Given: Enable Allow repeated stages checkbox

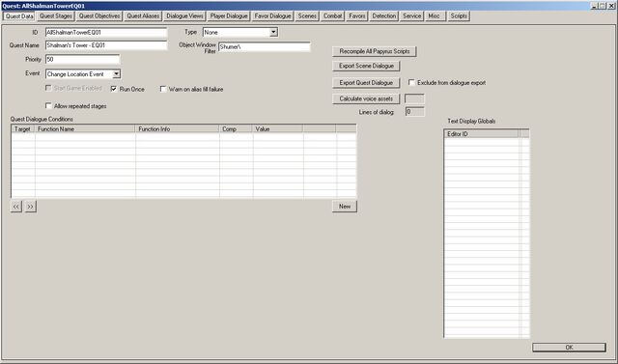Looking at the screenshot, I should point(48,106).
